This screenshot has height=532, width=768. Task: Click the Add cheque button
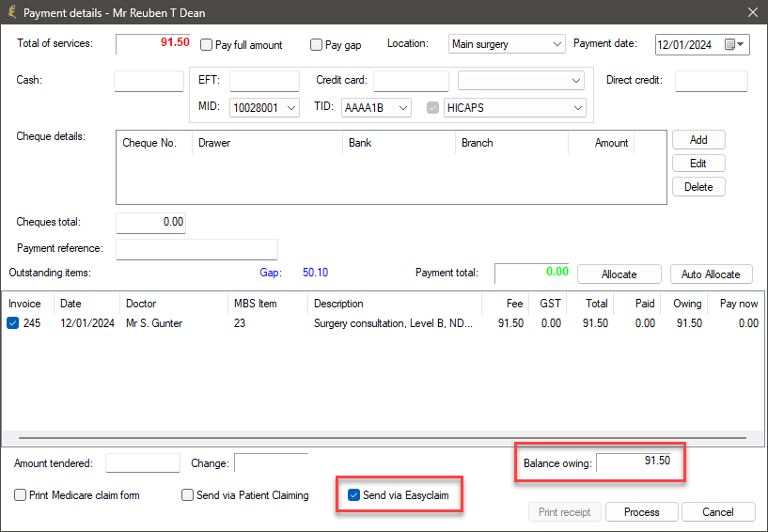click(x=698, y=140)
